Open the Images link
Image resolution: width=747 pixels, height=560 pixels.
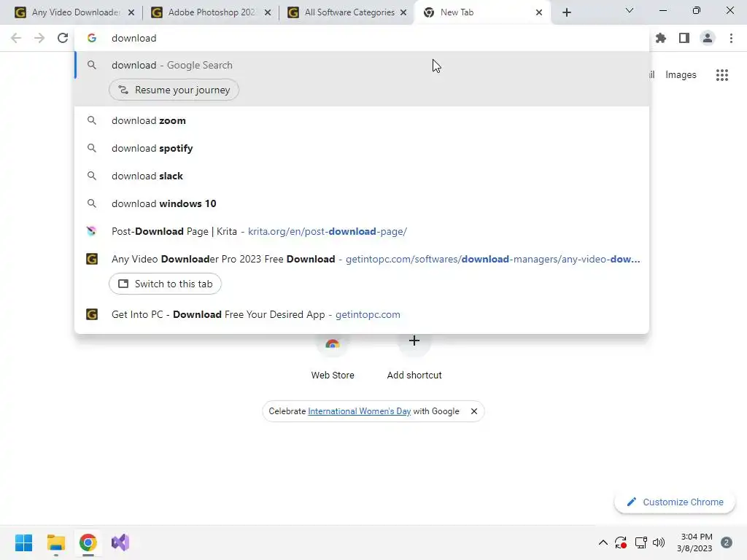[x=681, y=75]
